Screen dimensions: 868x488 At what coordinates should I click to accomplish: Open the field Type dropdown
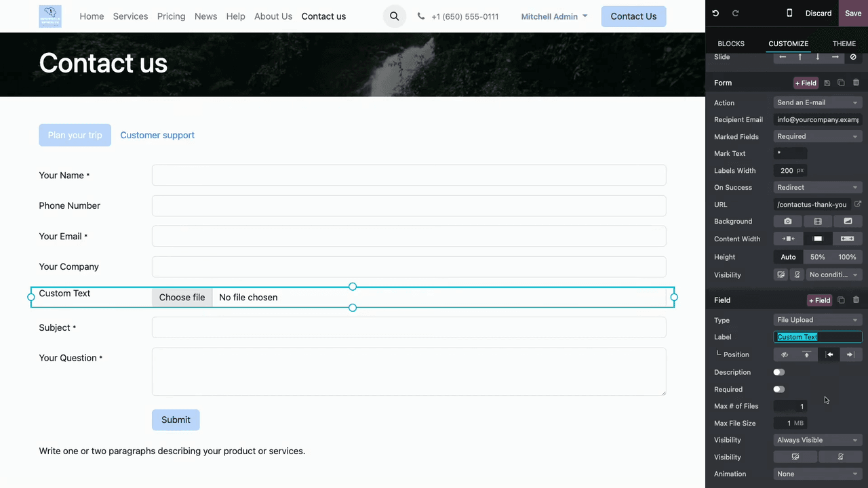tap(818, 320)
